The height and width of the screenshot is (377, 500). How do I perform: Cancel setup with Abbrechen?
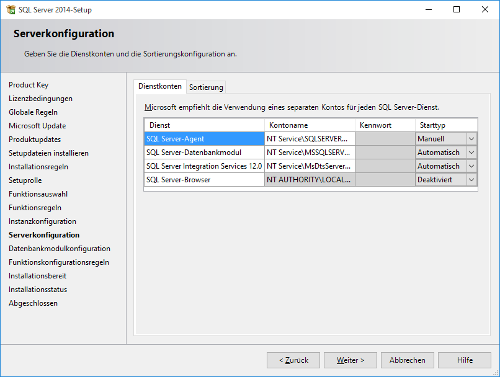click(x=407, y=360)
